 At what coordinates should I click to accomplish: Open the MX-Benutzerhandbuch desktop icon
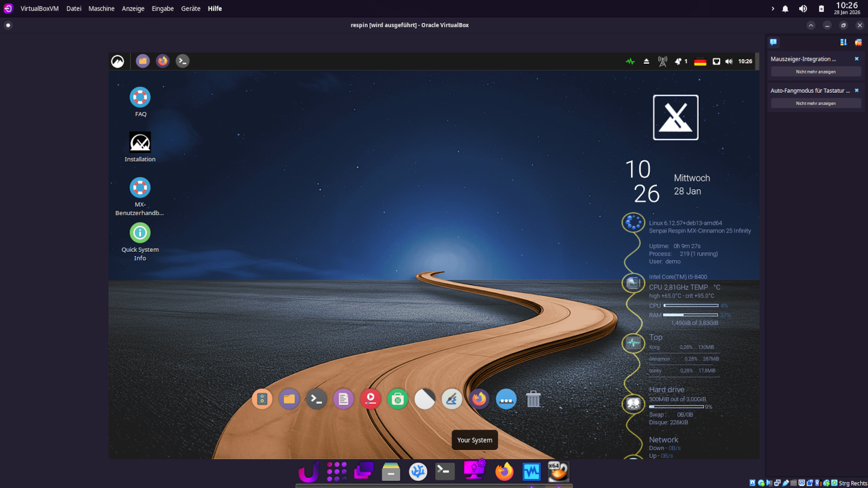(x=140, y=188)
